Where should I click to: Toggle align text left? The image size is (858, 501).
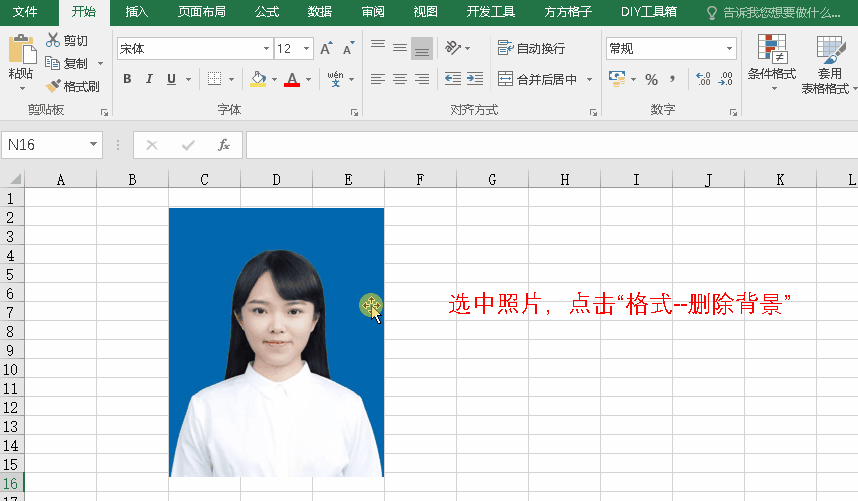(378, 79)
